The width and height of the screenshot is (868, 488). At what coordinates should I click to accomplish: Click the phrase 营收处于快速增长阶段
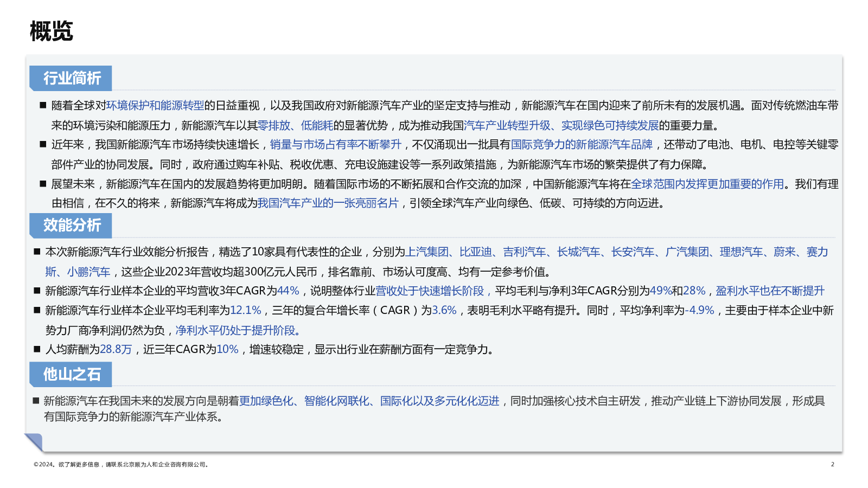click(x=430, y=291)
